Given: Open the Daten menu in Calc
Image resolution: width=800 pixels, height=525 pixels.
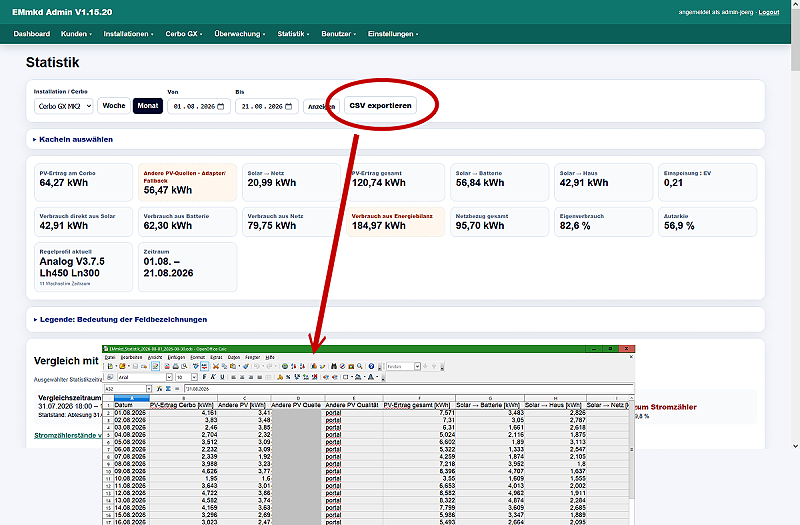Looking at the screenshot, I should coord(234,357).
